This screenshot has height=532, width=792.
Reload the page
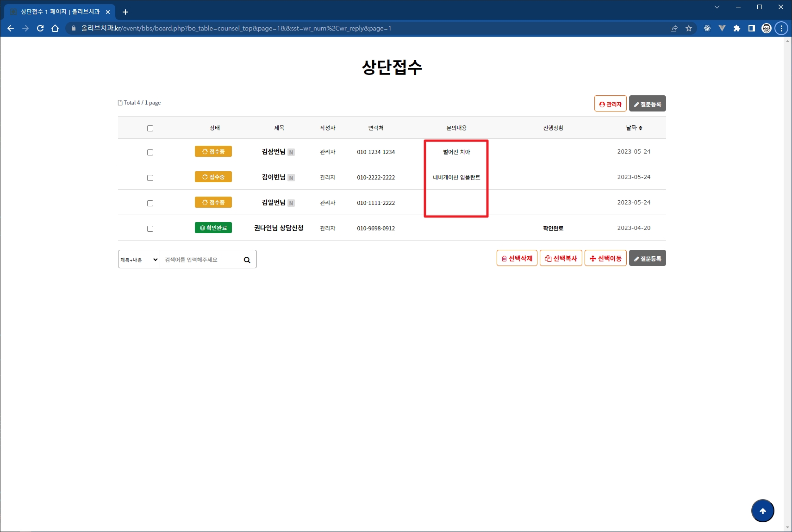(x=40, y=28)
